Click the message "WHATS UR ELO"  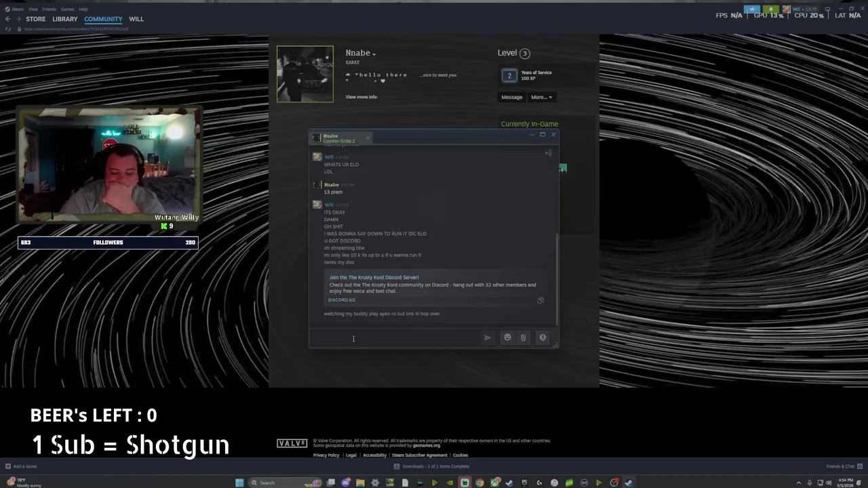tap(341, 165)
